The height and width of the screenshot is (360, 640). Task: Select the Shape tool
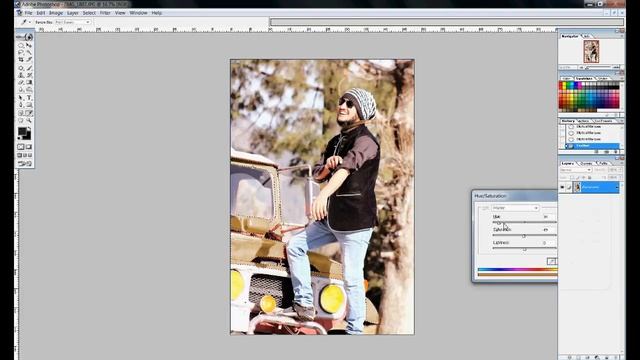point(29,105)
